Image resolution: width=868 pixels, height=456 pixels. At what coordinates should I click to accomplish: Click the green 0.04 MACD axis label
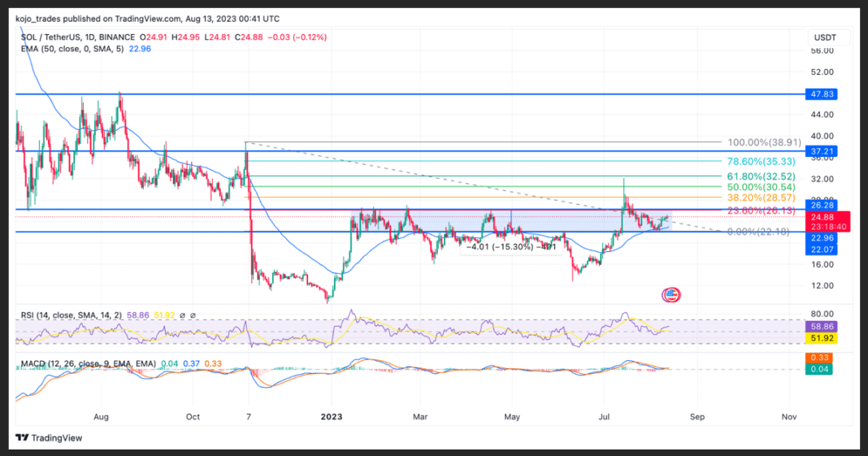pyautogui.click(x=819, y=369)
